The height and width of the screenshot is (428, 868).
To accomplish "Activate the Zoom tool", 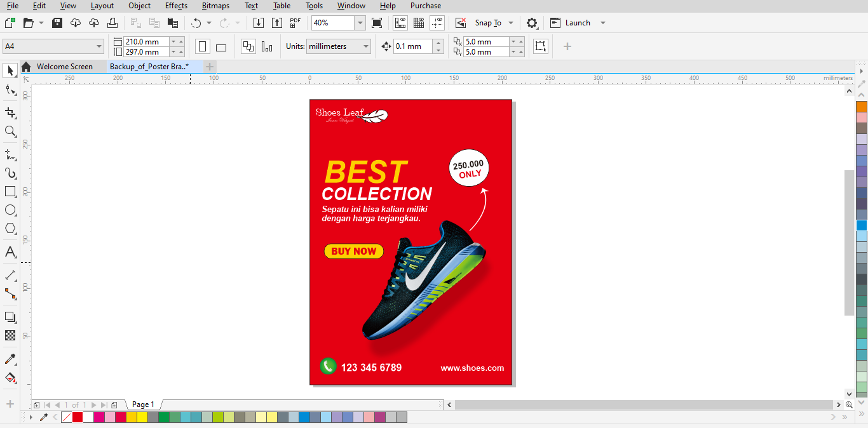I will 10,131.
